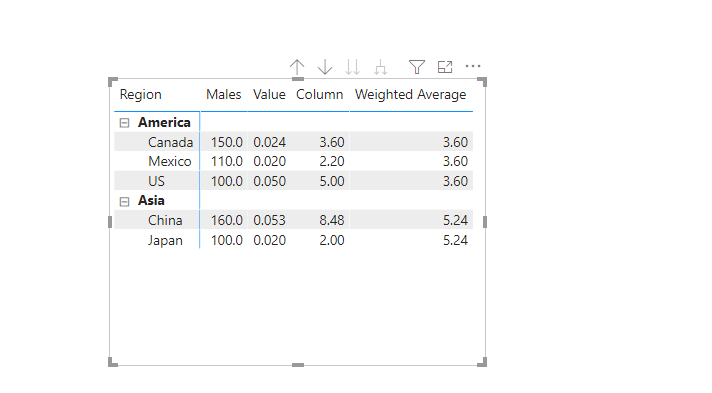This screenshot has width=712, height=393.
Task: Click the expand all down one level icon
Action: [381, 67]
